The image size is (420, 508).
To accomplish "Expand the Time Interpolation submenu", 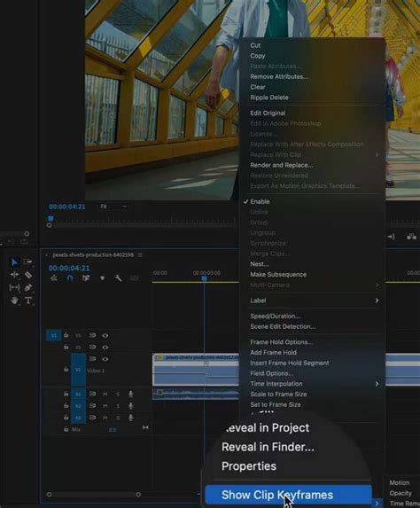I will coord(314,384).
